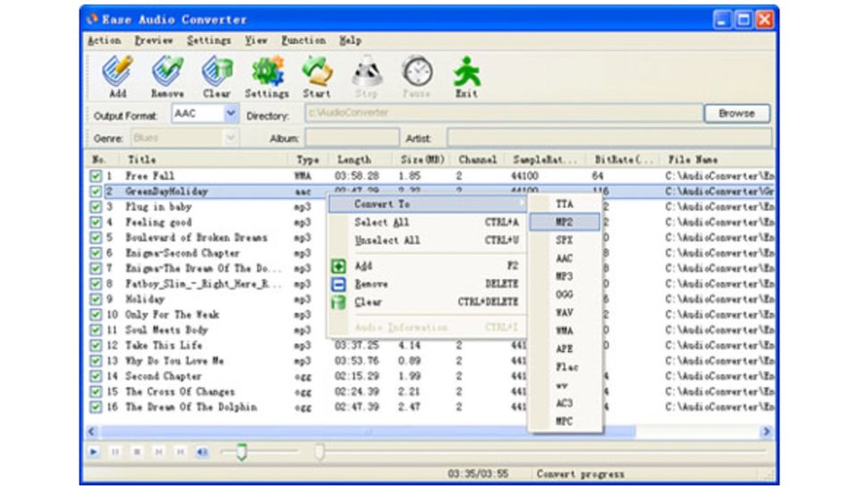Select AC3 in Convert To submenu
The width and height of the screenshot is (868, 489).
(565, 403)
